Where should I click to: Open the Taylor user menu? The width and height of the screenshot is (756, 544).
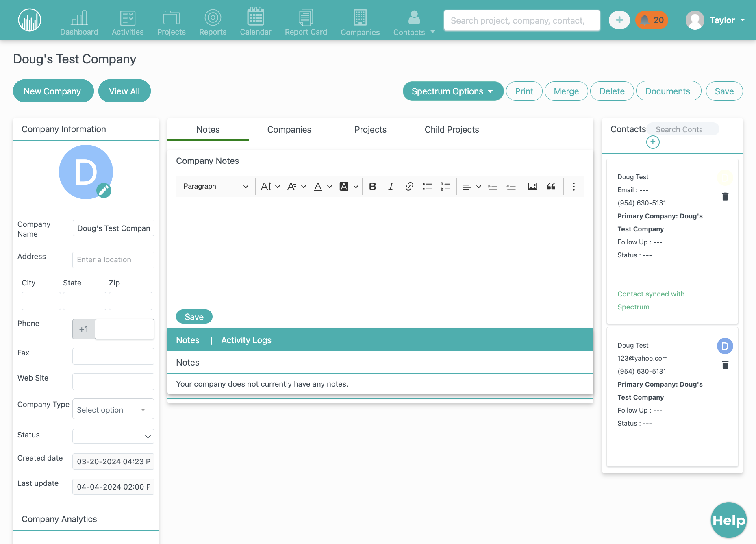[716, 20]
